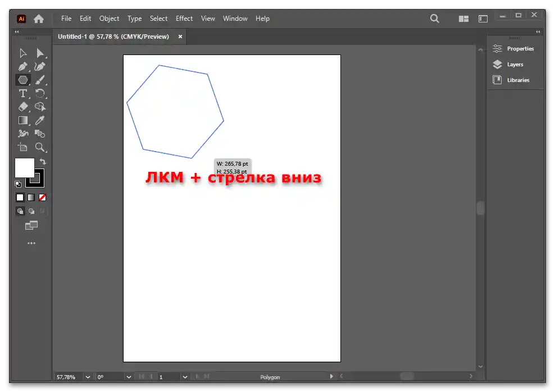The image size is (555, 392).
Task: Open the Effect menu
Action: point(184,19)
